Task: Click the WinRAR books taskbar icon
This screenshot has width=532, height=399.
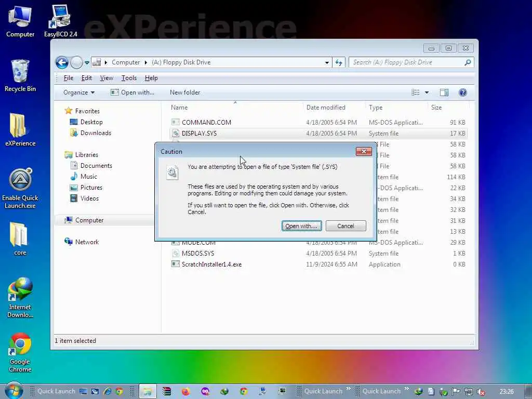Action: pos(167,391)
